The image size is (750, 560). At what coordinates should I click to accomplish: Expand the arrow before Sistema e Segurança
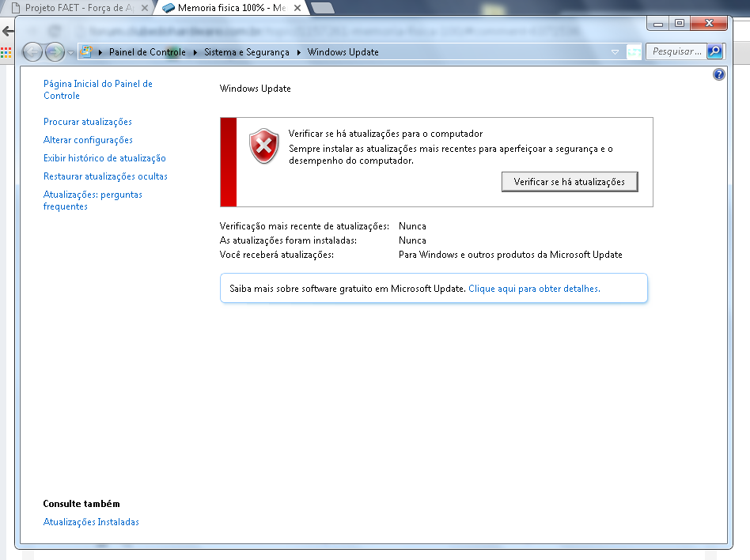pos(195,52)
